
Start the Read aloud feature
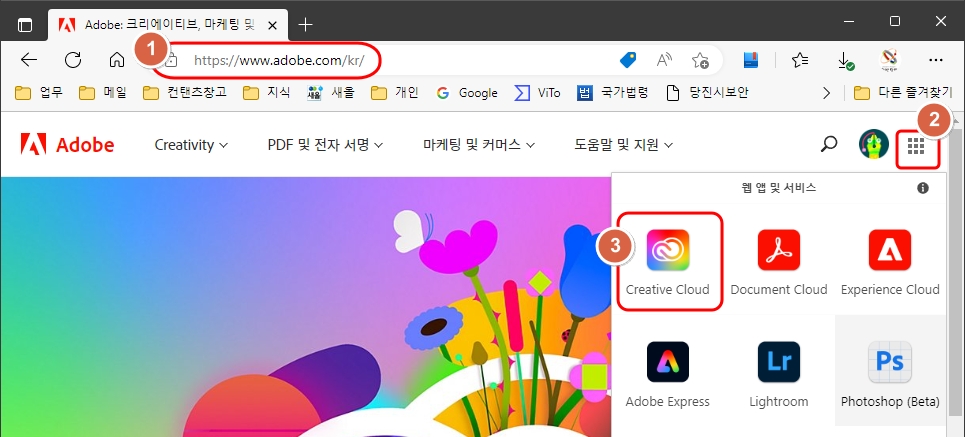[x=664, y=60]
